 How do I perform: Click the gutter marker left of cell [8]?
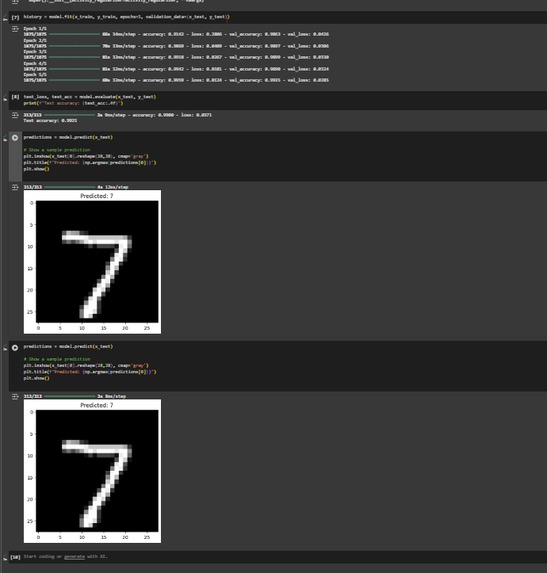5,98
